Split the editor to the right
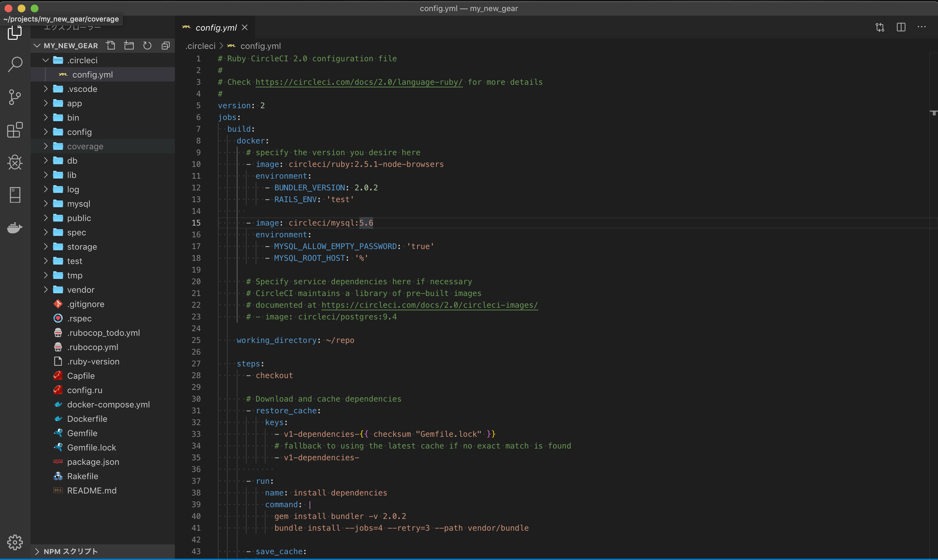This screenshot has width=938, height=560. point(901,27)
